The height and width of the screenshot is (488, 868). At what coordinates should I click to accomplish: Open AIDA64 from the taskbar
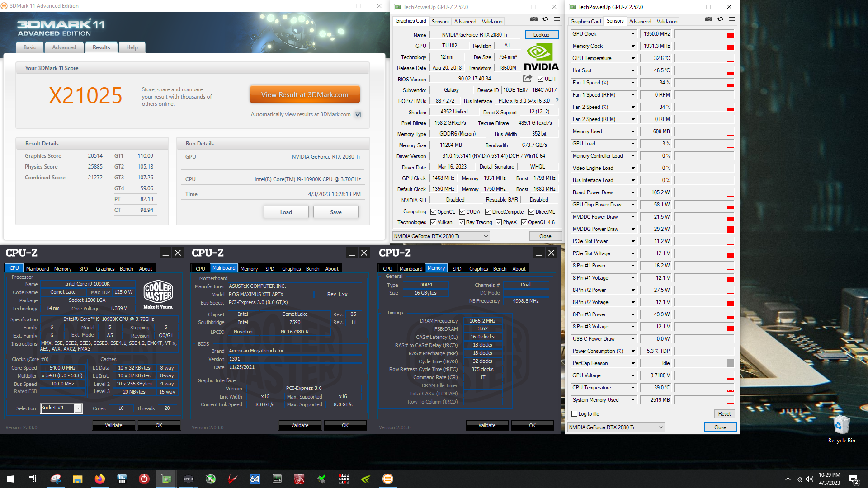255,479
